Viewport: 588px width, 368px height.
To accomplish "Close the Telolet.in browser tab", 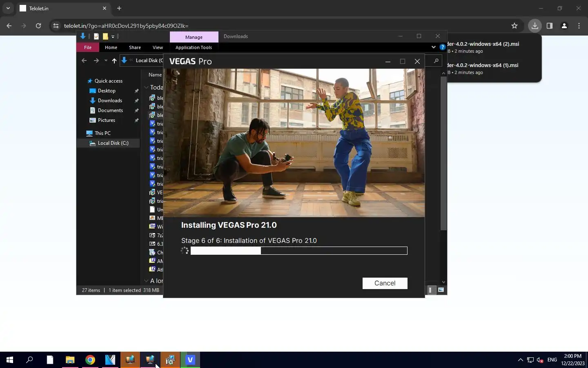I will [105, 8].
